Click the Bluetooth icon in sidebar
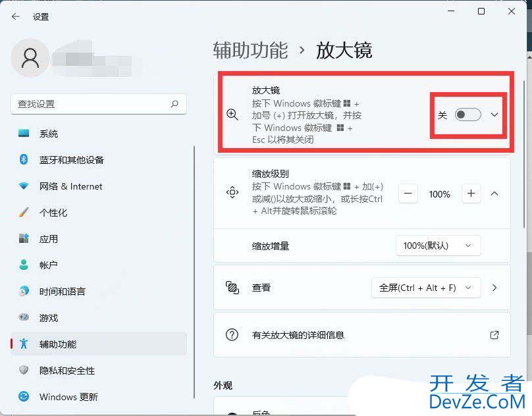The width and height of the screenshot is (532, 416). [x=24, y=159]
